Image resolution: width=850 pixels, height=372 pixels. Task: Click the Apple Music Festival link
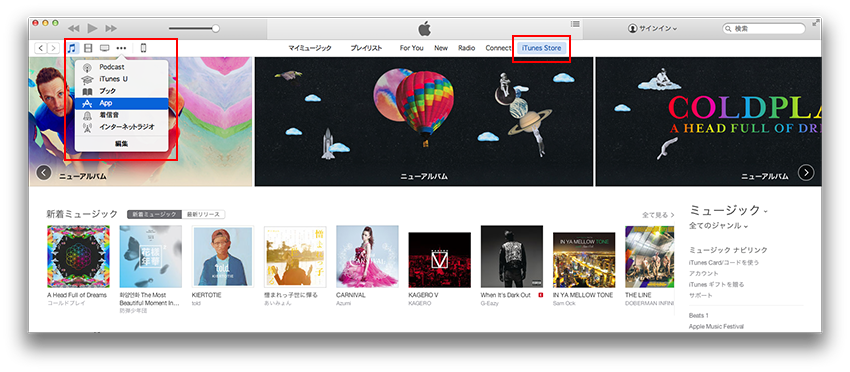(716, 326)
